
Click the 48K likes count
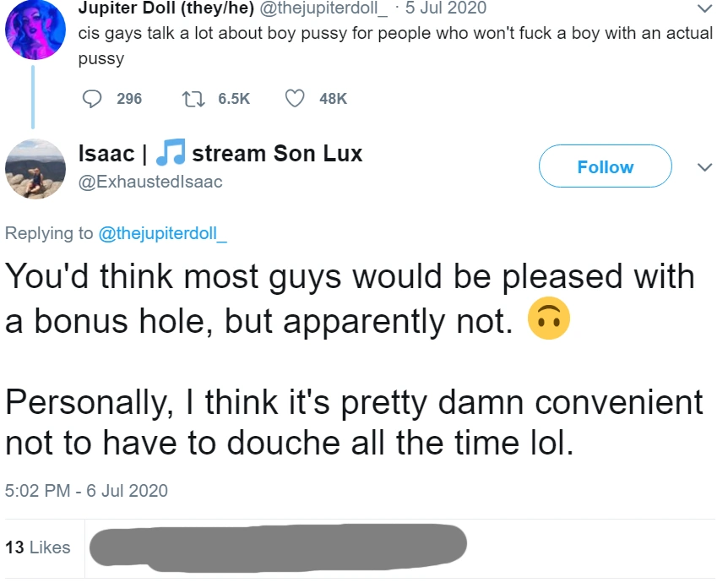point(334,99)
